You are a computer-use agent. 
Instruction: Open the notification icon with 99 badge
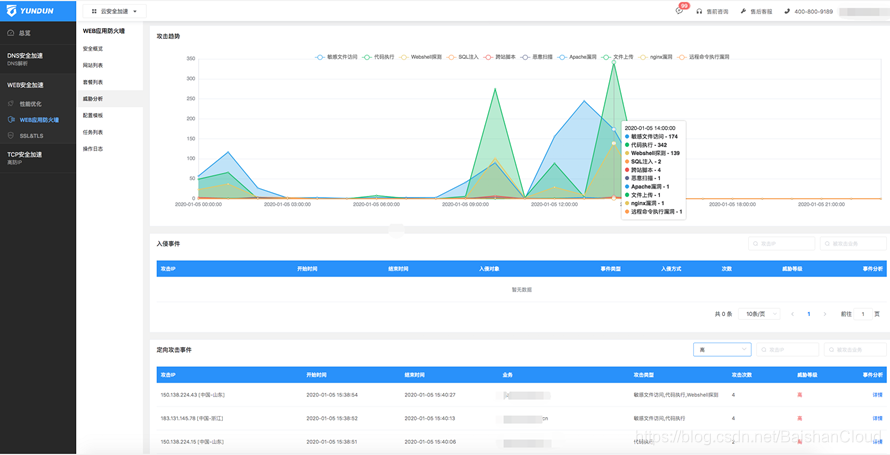[679, 11]
